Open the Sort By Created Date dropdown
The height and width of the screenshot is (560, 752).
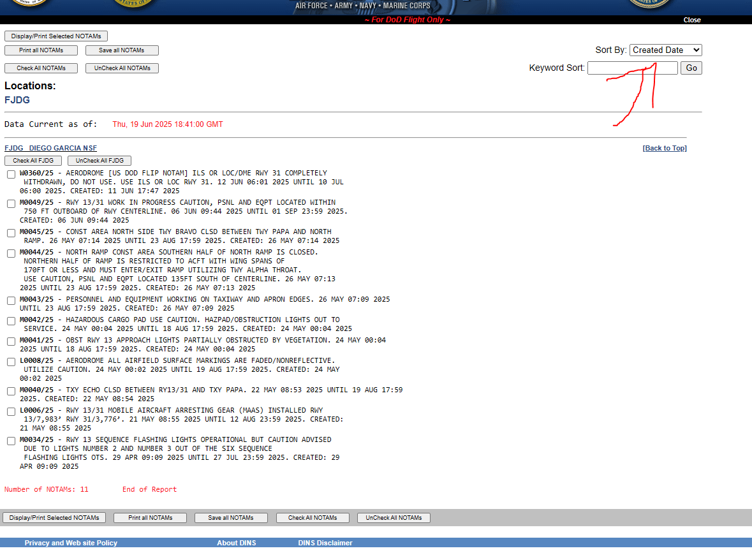click(666, 50)
